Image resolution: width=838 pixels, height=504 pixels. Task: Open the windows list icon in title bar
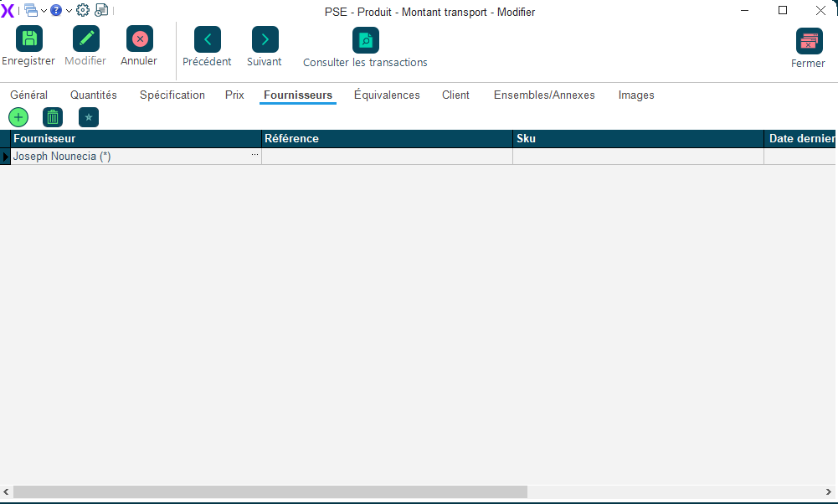click(x=31, y=10)
